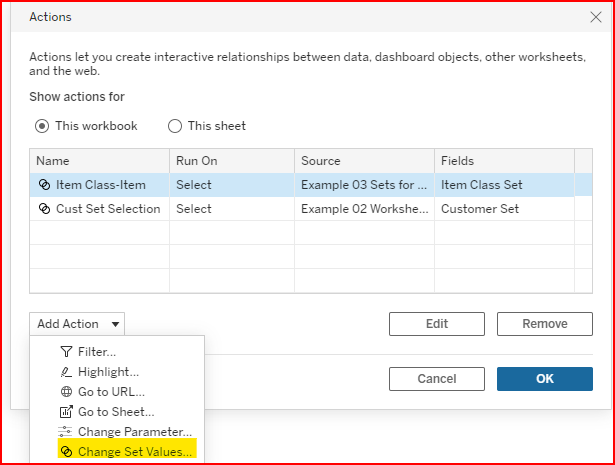
Task: Choose Change Set Values from the menu
Action: (x=135, y=452)
